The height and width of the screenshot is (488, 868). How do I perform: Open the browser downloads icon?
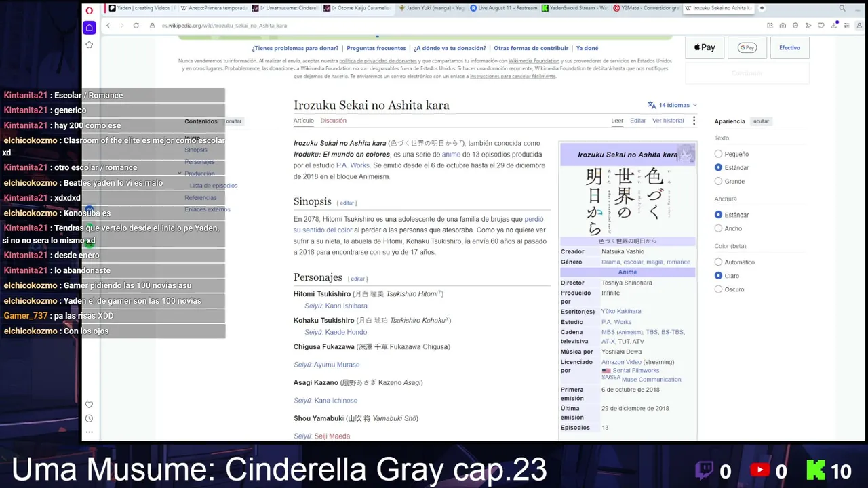833,26
